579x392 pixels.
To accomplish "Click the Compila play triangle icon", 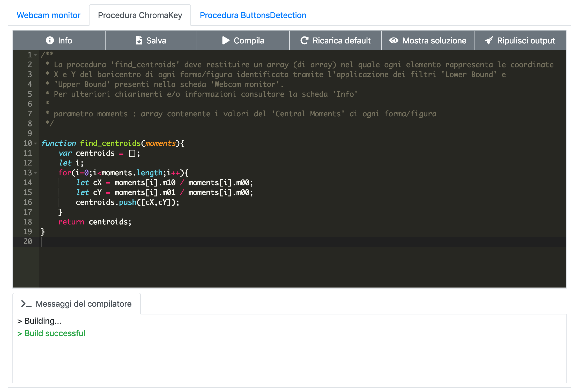I will tap(226, 40).
